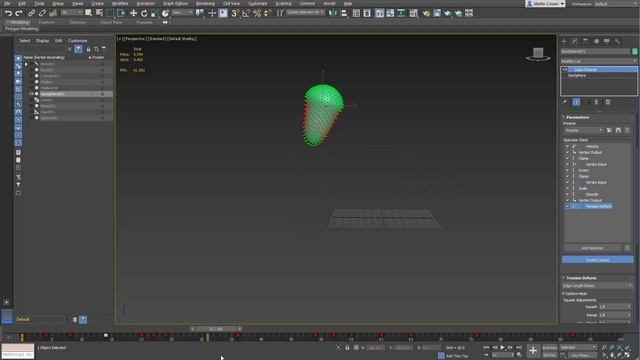
Task: Open the Create command panel tab
Action: point(564,41)
